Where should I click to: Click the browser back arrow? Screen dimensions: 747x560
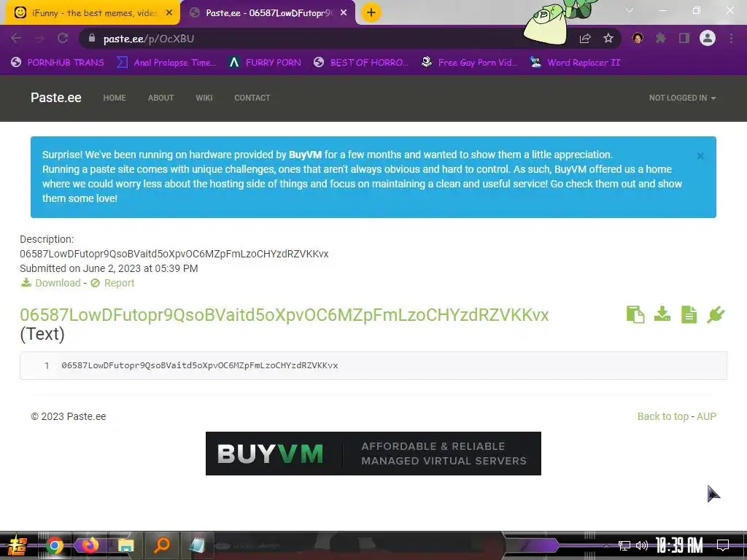[16, 38]
